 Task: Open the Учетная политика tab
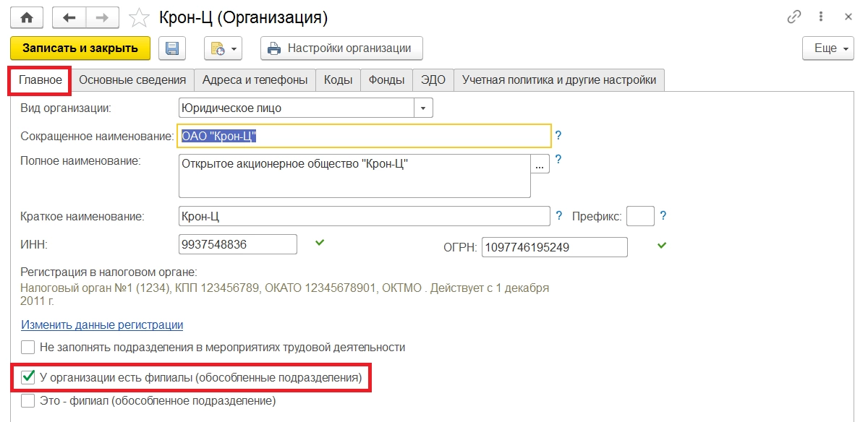pos(558,80)
